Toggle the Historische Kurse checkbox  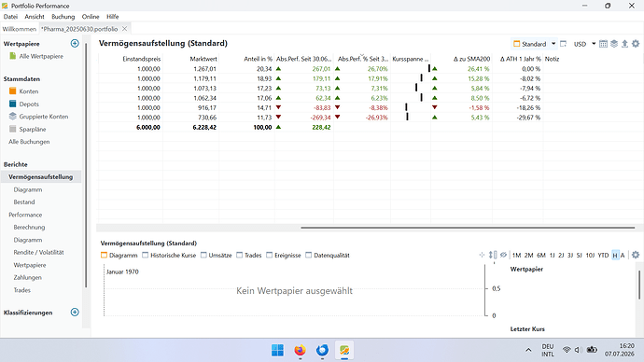click(x=145, y=256)
